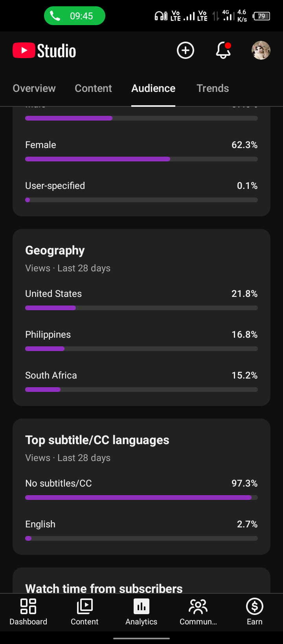Open the notifications bell
Viewport: 283px width, 644px height.
[223, 51]
